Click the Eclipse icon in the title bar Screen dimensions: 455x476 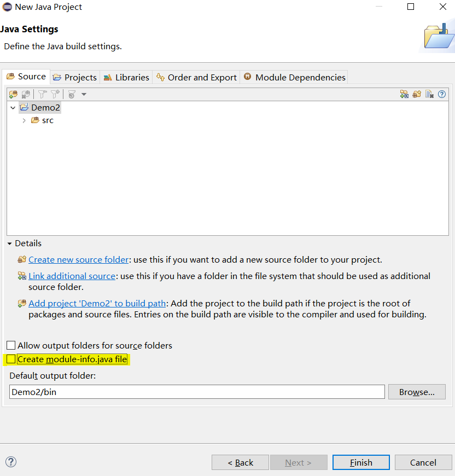tap(7, 7)
